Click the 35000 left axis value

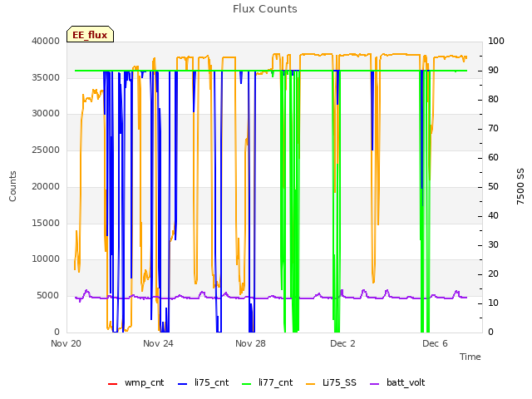[46, 77]
